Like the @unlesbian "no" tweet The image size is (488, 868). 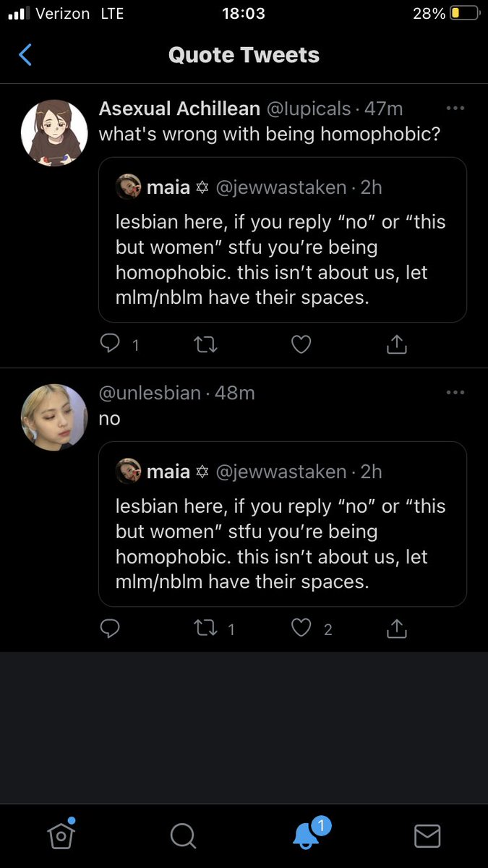click(x=301, y=629)
